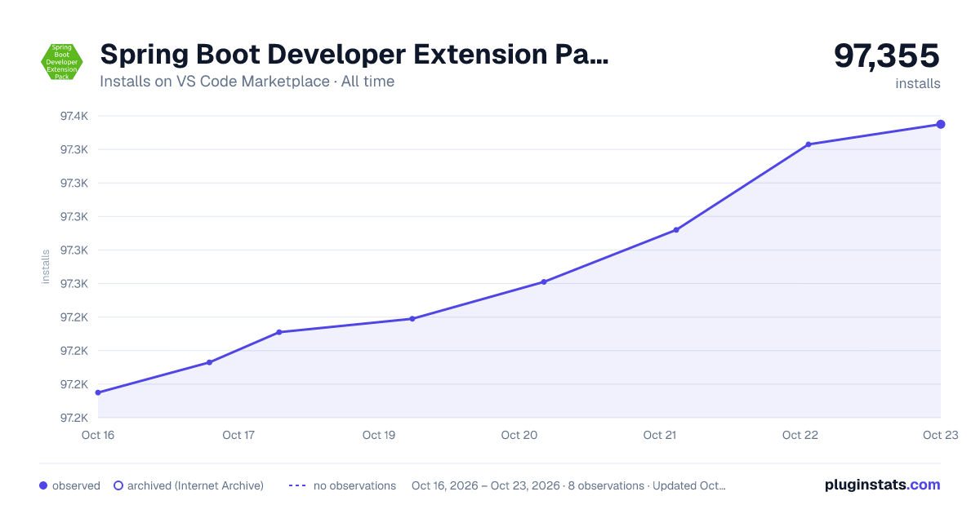Click the observed legend dot icon
Viewport: 980px width, 514px height.
click(x=43, y=485)
